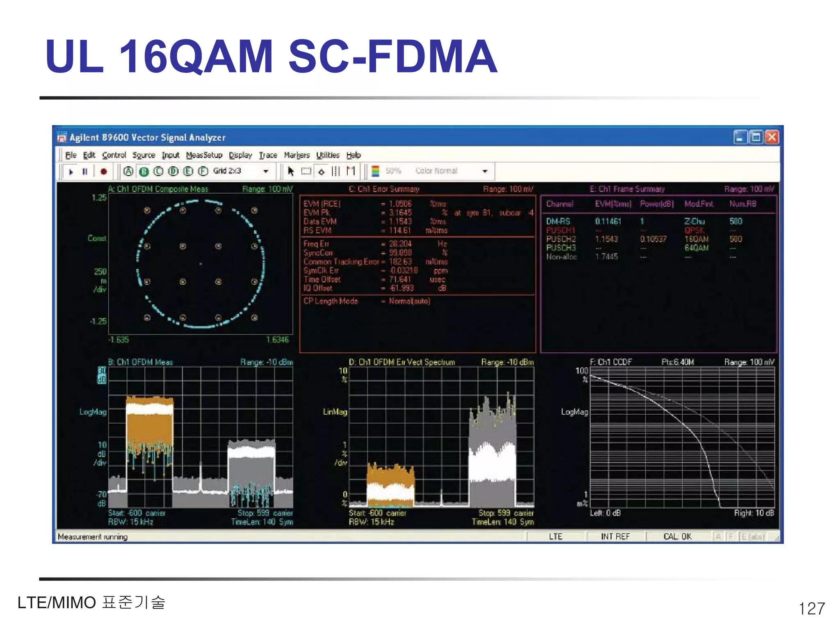Click the LTE status bar indicator
This screenshot has height=628, width=840.
click(x=556, y=537)
